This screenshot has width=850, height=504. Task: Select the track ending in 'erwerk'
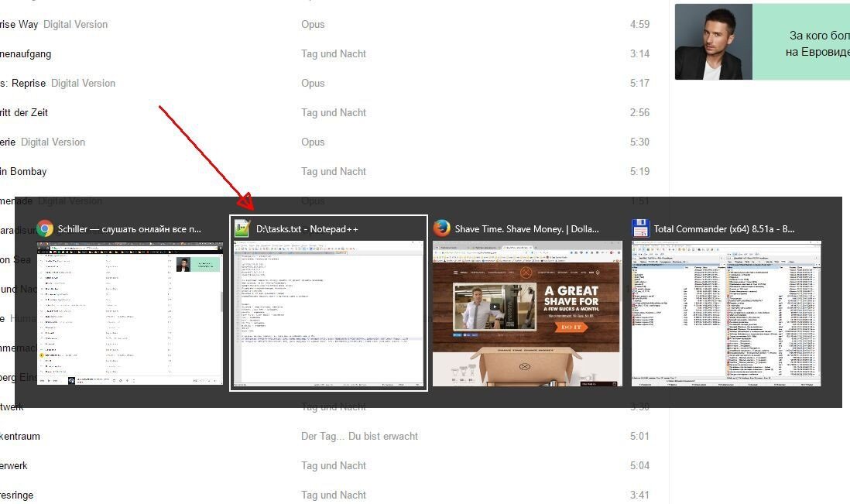(14, 465)
